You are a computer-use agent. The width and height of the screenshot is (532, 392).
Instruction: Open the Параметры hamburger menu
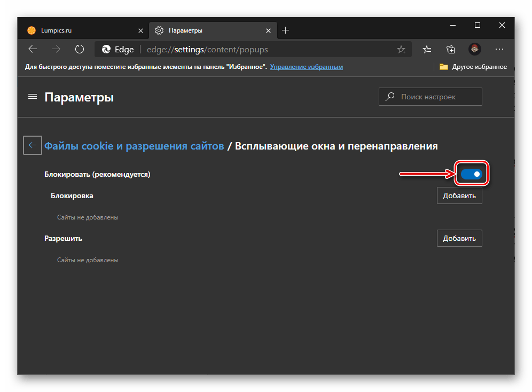click(x=33, y=97)
